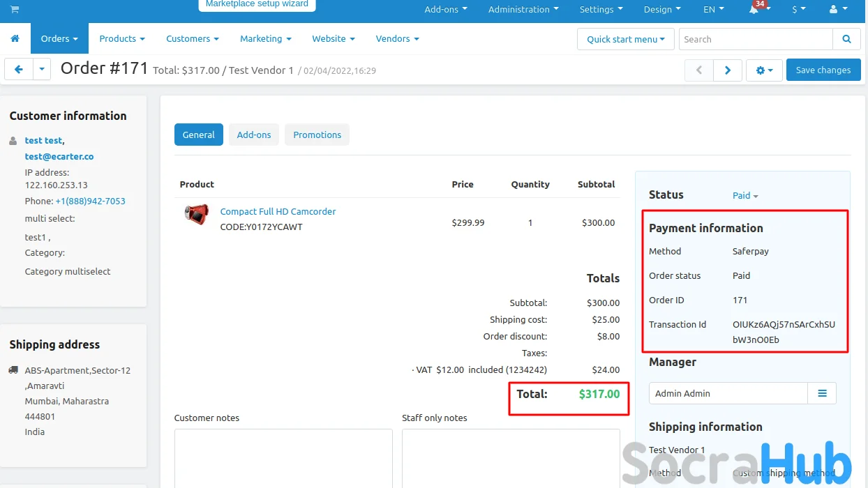Screen dimensions: 868x488
Task: Click the IP address 122.160.253.13
Action: point(57,185)
